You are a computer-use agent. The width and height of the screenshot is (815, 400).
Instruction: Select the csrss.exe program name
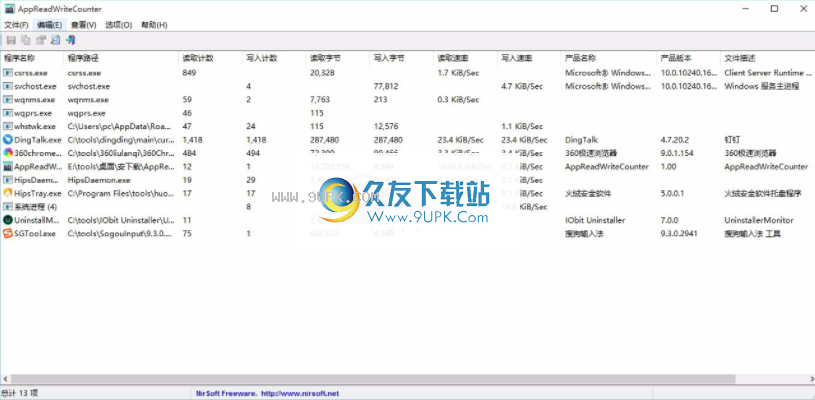(31, 73)
